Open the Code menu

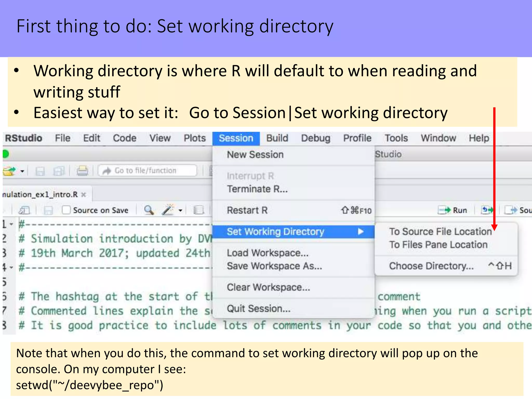[x=124, y=138]
